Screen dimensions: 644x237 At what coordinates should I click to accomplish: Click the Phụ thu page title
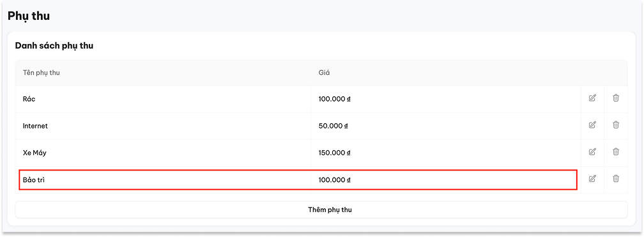point(29,16)
